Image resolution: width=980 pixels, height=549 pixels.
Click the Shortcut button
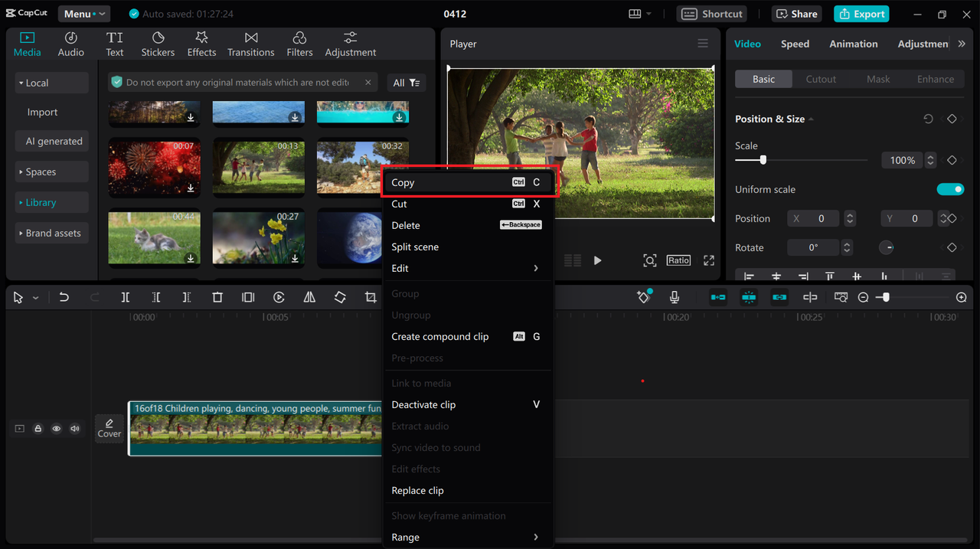[712, 14]
